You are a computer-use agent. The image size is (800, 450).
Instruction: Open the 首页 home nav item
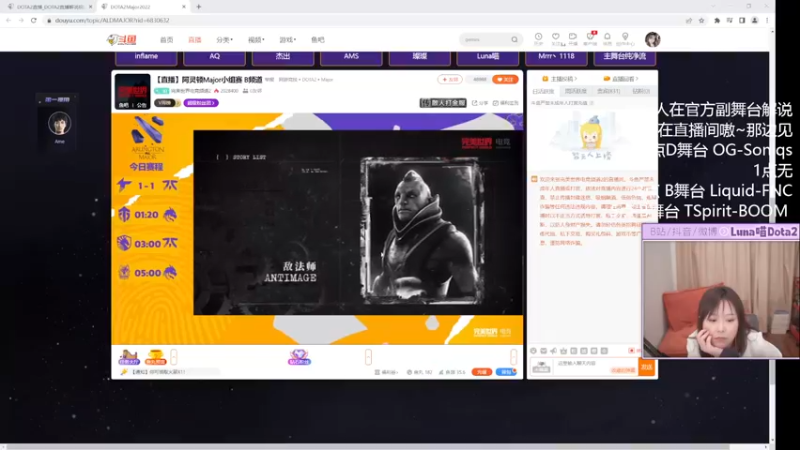(166, 40)
